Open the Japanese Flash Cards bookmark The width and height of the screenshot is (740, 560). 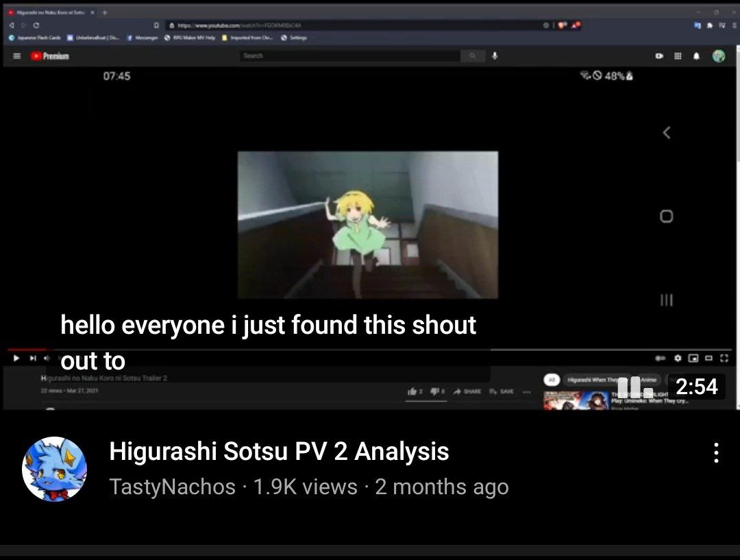coord(35,38)
